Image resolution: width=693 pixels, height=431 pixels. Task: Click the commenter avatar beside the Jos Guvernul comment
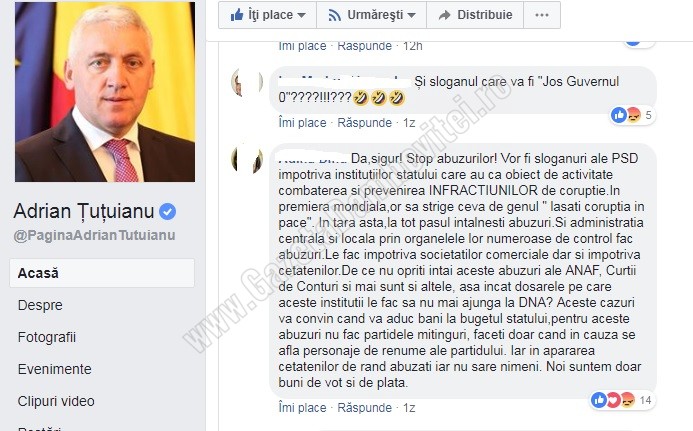247,83
